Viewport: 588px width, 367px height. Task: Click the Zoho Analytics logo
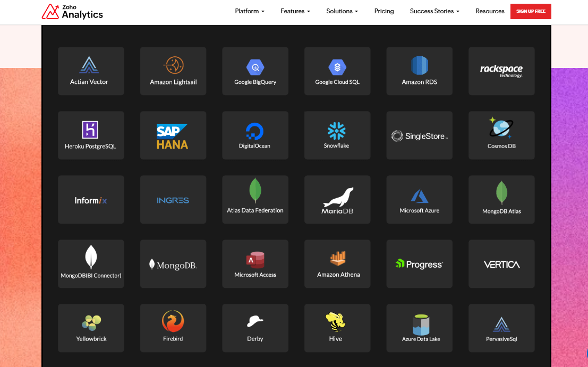click(72, 12)
